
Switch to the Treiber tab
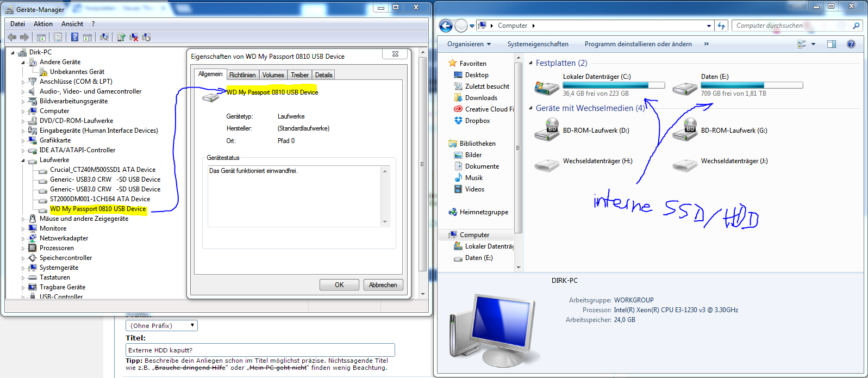[x=299, y=75]
